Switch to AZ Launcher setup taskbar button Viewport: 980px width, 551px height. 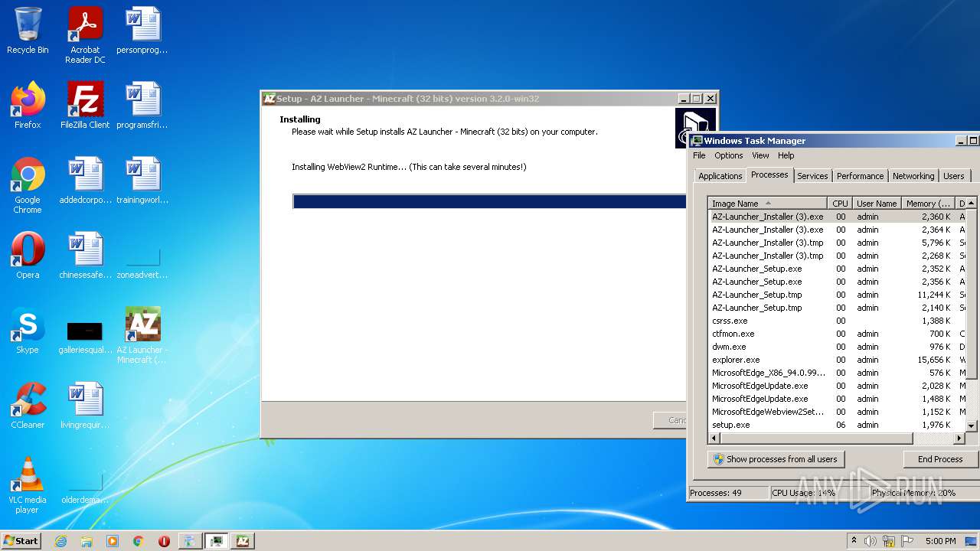243,541
